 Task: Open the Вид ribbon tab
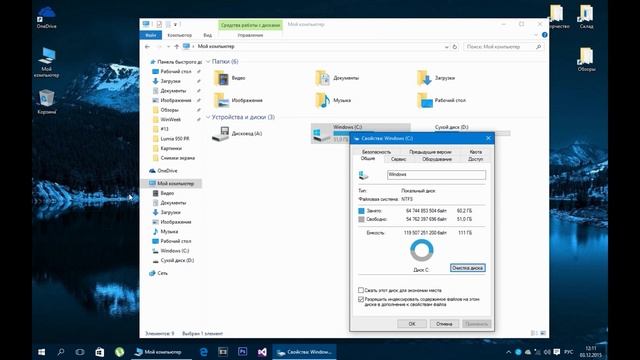point(208,35)
